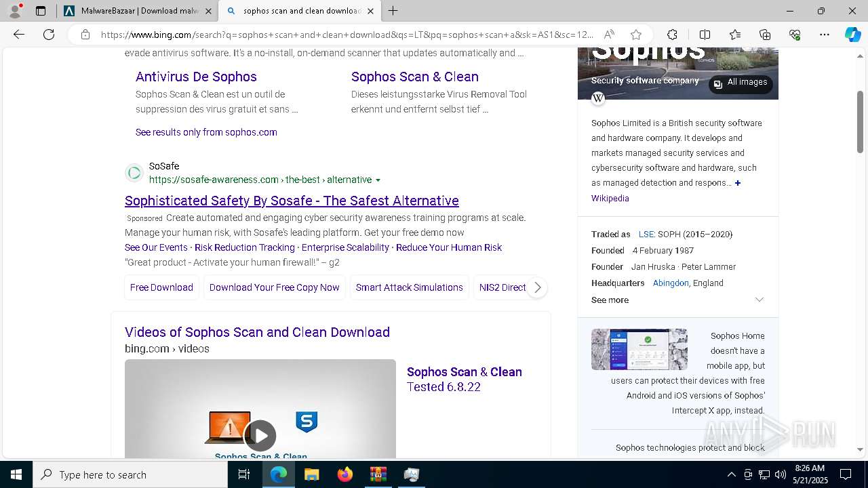Viewport: 868px width, 488px height.
Task: Open Enterprise Scalability link
Action: point(345,247)
